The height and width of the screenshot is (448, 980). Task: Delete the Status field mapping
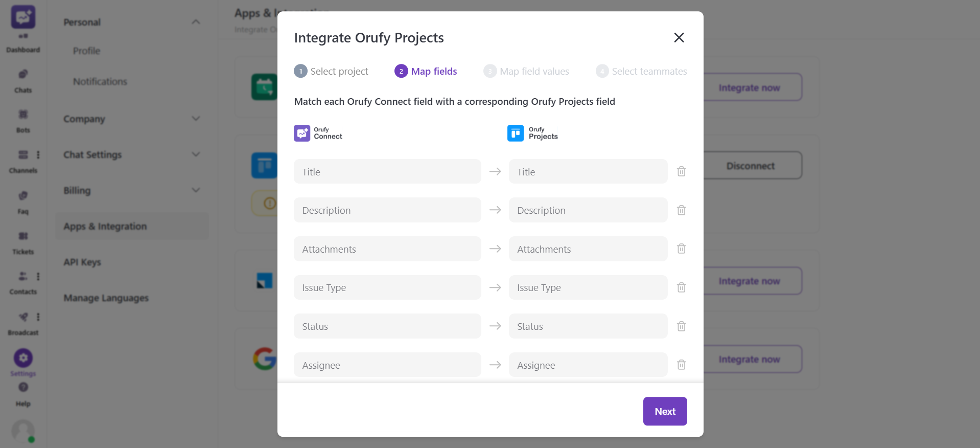click(681, 326)
